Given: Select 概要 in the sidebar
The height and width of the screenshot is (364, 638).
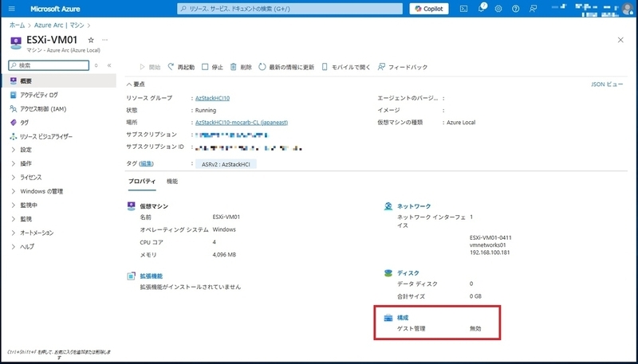Looking at the screenshot, I should (58, 80).
